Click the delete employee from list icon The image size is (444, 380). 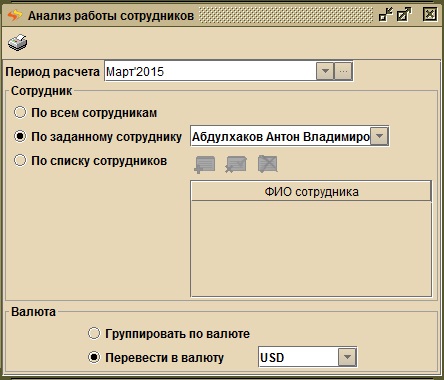point(268,164)
